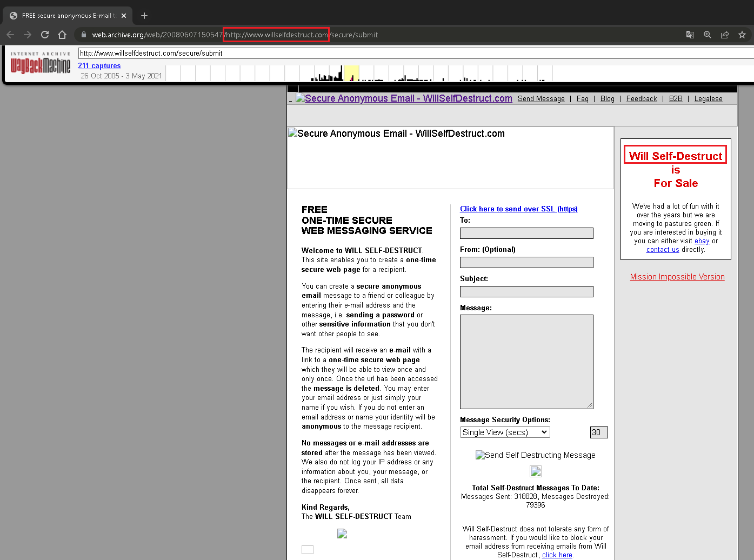Open the Feedback menu link
Viewport: 754px width, 560px height.
642,98
